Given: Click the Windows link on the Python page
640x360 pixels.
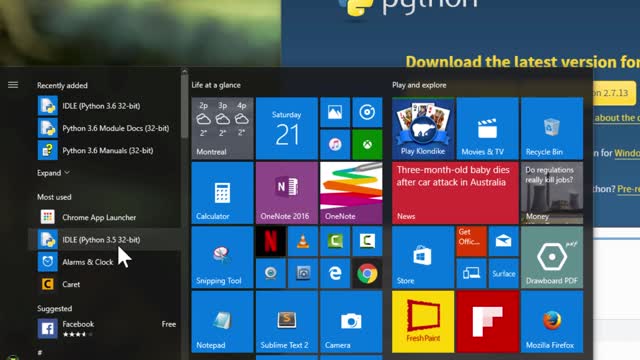Looking at the screenshot, I should click(x=627, y=153).
